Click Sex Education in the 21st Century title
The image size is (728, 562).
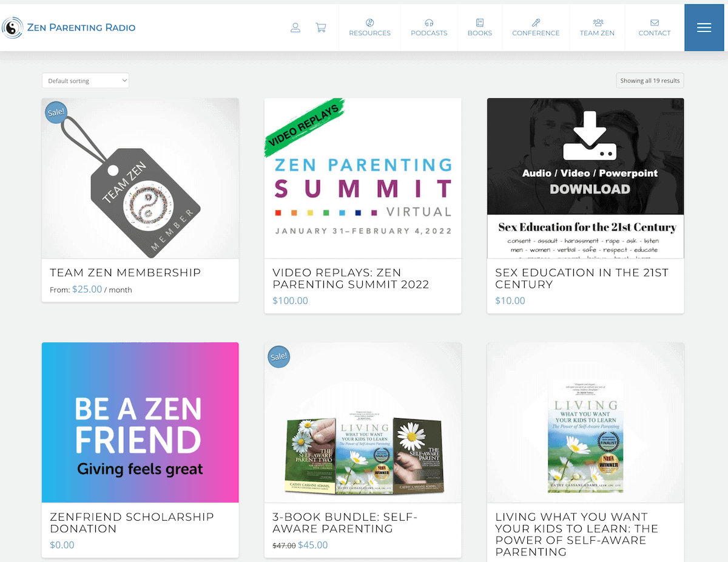click(x=581, y=279)
